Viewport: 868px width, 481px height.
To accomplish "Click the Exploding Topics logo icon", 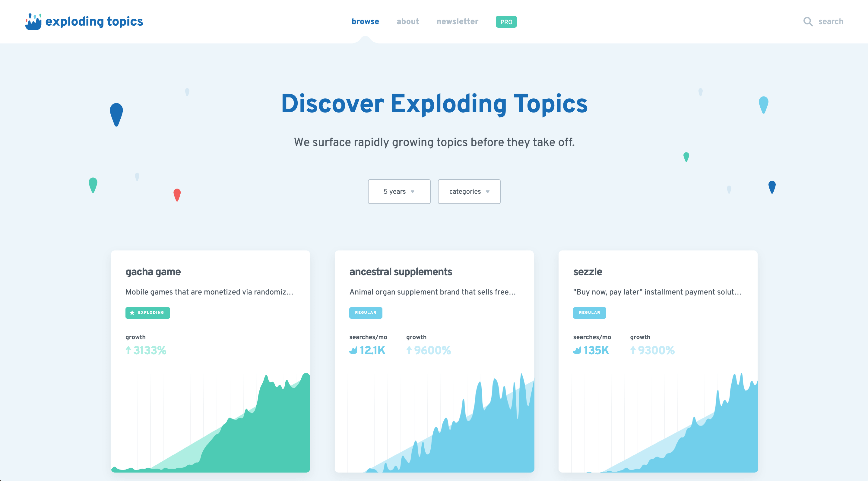I will coord(33,21).
